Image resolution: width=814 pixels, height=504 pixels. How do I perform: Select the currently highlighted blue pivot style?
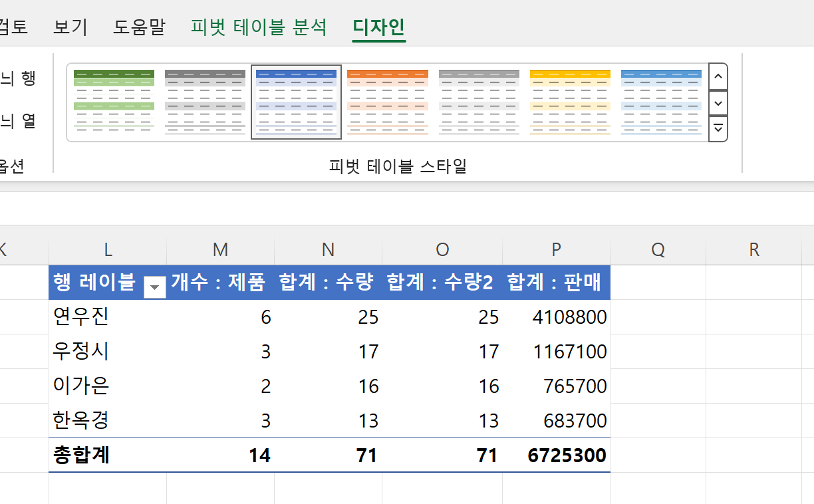click(295, 101)
